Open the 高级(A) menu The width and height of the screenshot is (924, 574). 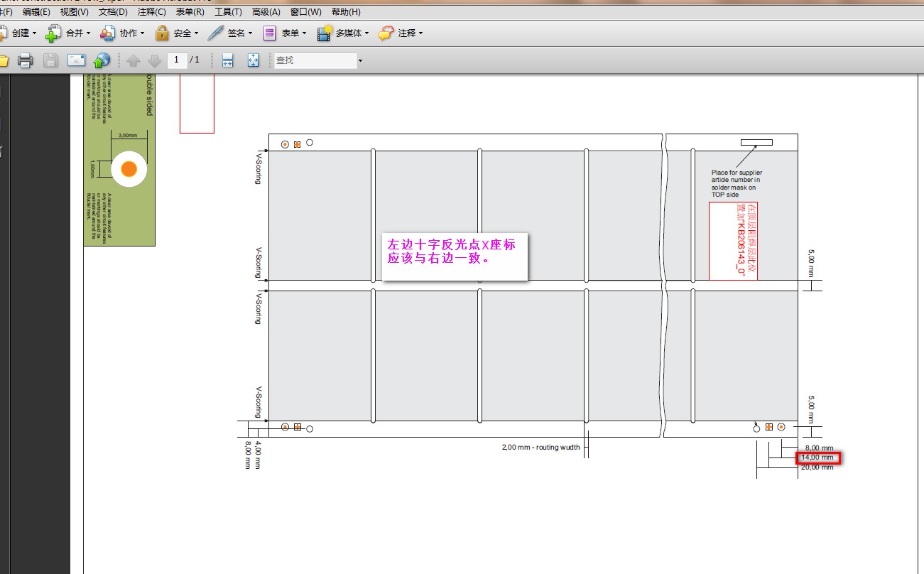tap(266, 12)
